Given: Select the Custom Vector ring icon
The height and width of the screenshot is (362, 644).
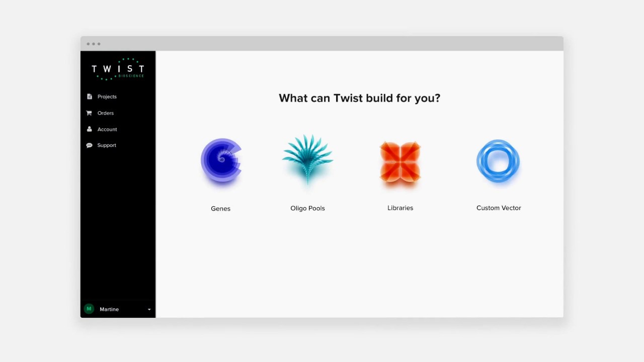Looking at the screenshot, I should point(498,161).
